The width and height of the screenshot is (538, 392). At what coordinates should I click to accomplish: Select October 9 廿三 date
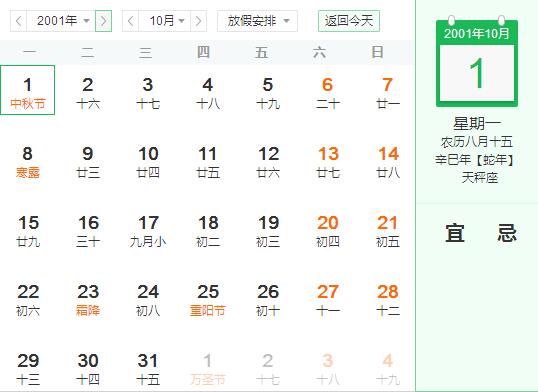coord(88,162)
